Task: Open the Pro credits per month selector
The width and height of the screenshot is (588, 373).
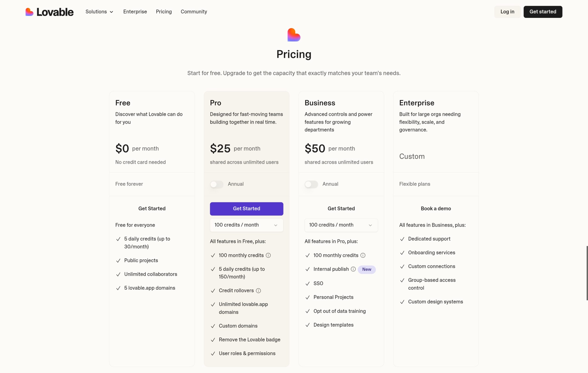Action: click(246, 225)
